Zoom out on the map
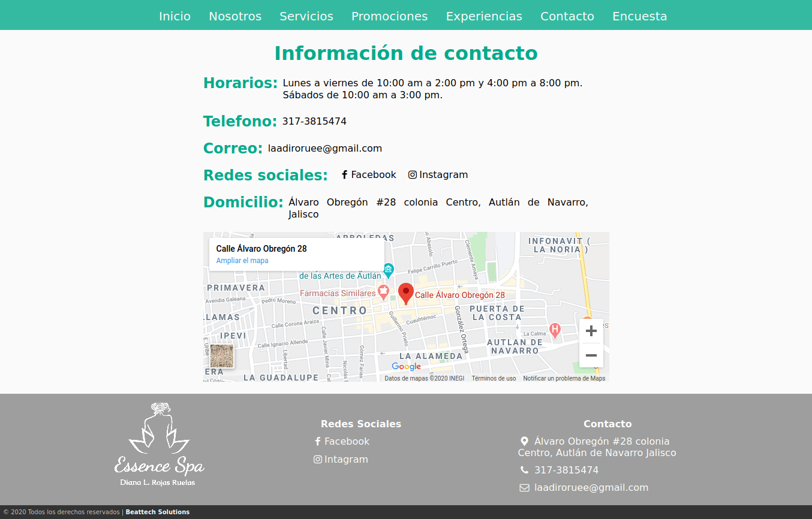The image size is (812, 519). (x=591, y=355)
